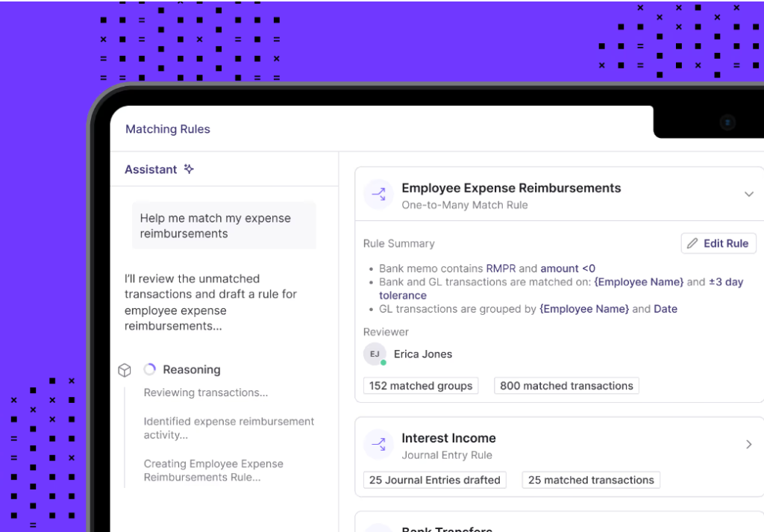Click the EJ reviewer avatar

375,354
